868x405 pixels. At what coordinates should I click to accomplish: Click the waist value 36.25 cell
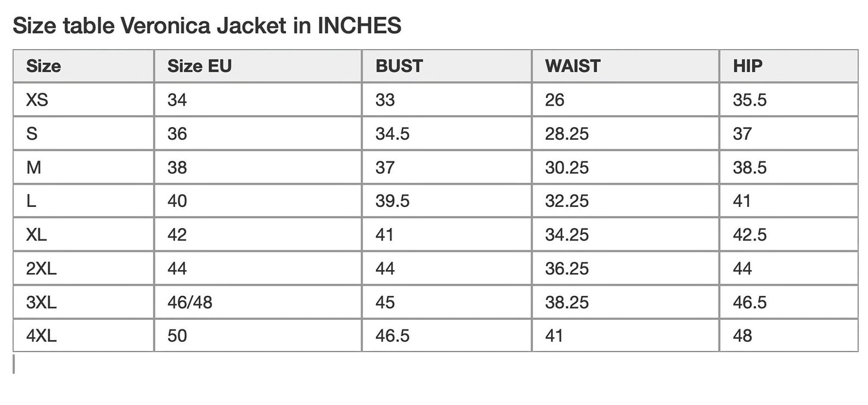[x=566, y=268]
